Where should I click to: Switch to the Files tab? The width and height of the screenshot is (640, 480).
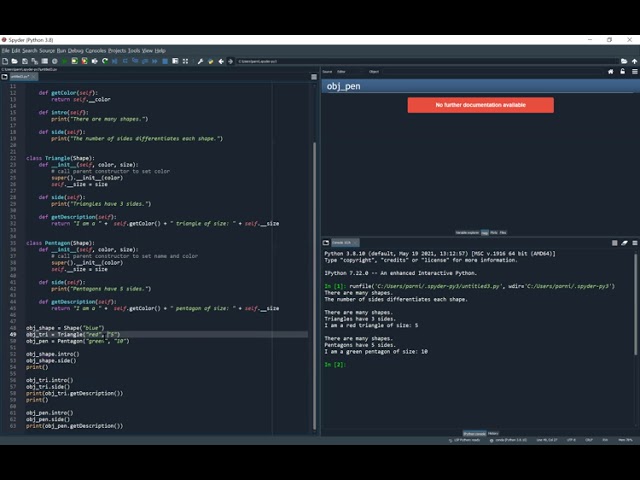point(503,233)
